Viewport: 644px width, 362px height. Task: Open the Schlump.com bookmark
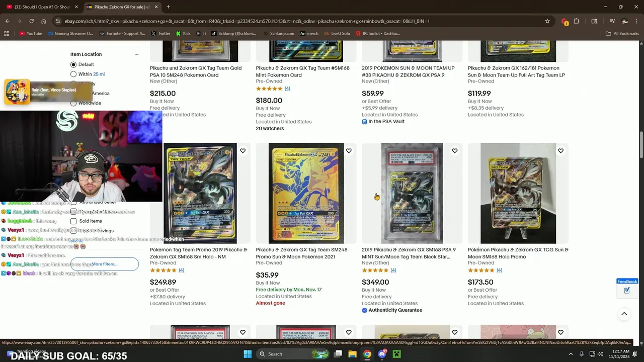tap(278, 34)
